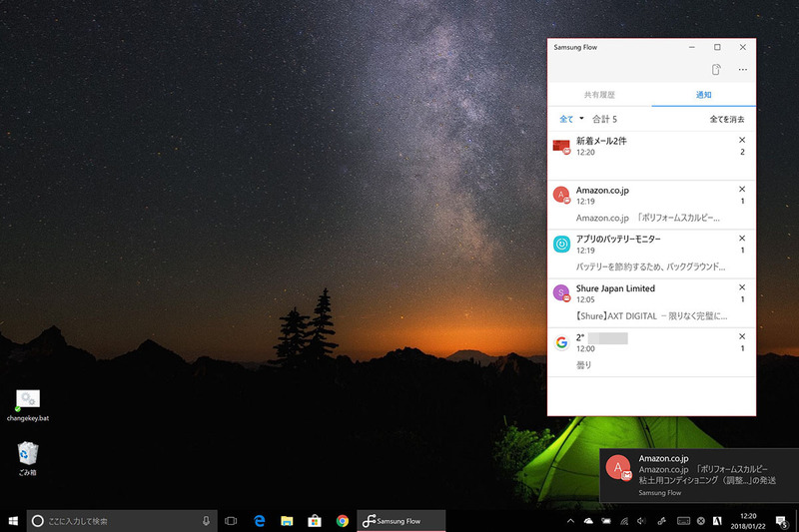Switch to the 通知 tab
The height and width of the screenshot is (532, 799).
pyautogui.click(x=704, y=95)
